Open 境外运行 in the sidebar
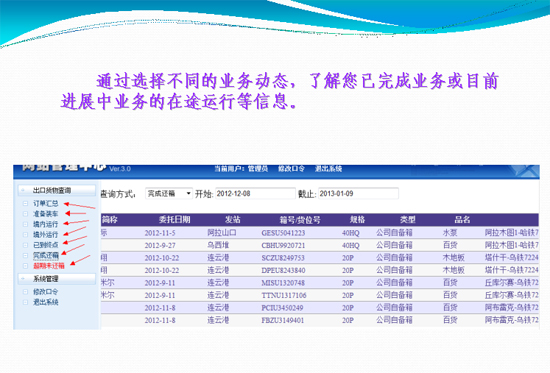 (46, 234)
